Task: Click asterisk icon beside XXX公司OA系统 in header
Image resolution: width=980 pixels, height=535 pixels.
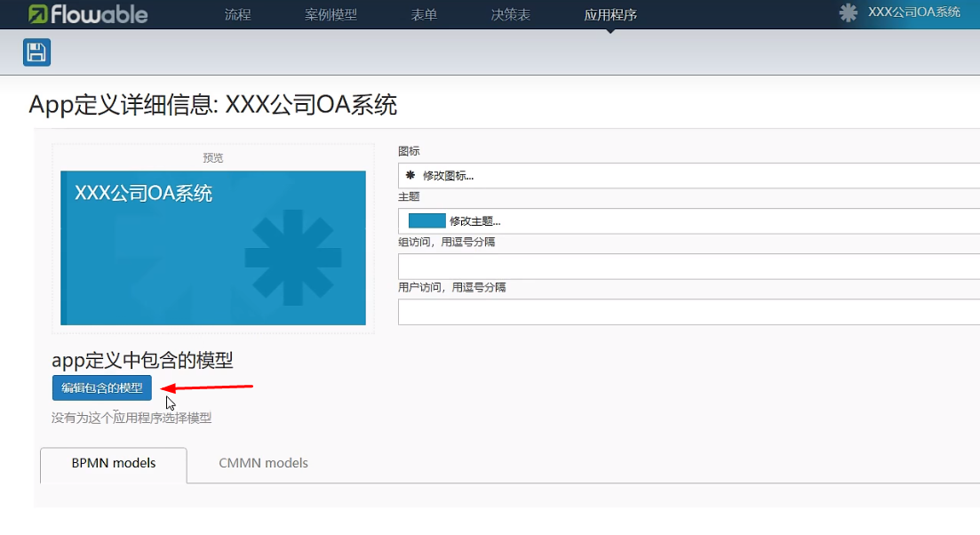Action: [x=848, y=12]
